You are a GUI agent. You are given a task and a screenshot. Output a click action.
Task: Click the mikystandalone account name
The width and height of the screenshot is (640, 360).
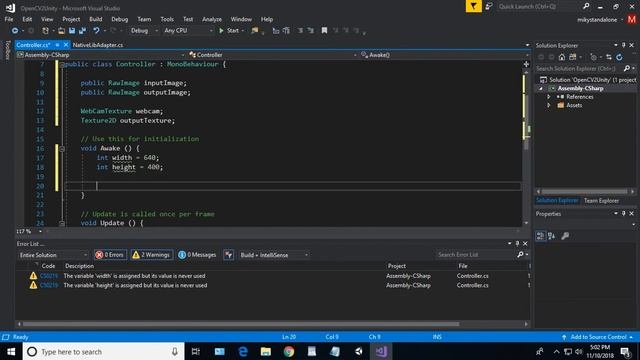tap(597, 20)
